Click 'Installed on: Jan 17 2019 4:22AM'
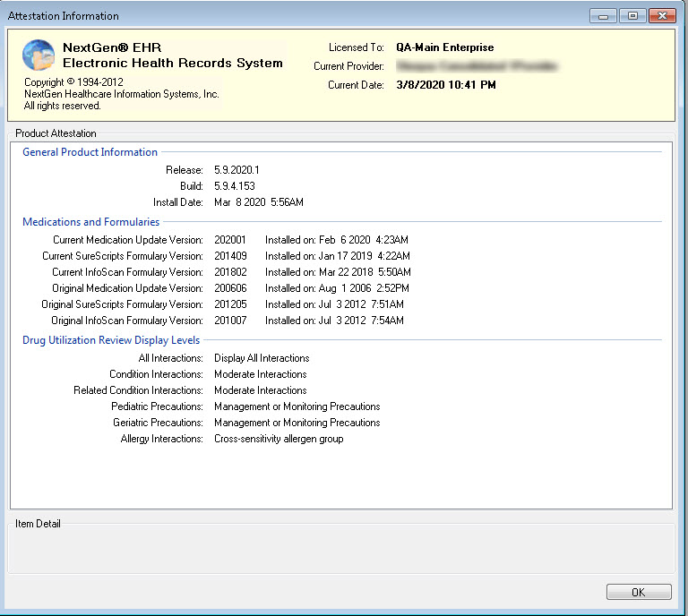688x616 pixels. tap(338, 256)
